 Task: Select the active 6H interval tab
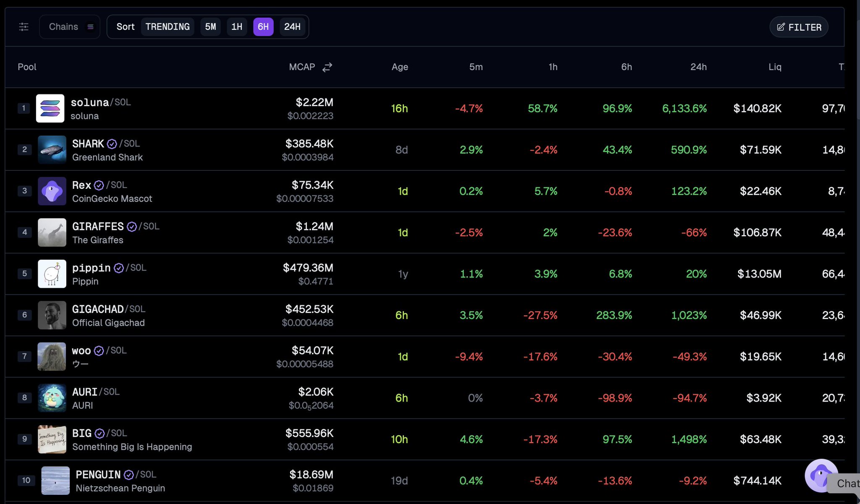(263, 27)
